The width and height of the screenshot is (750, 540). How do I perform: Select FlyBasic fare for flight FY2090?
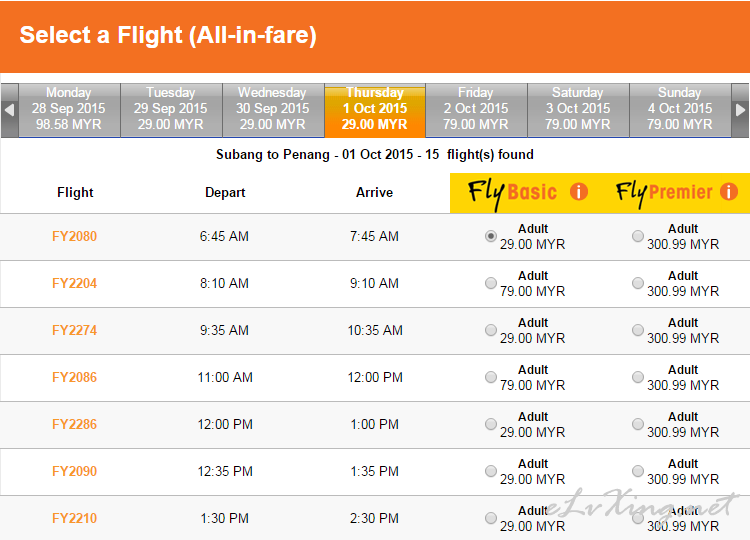[x=491, y=471]
